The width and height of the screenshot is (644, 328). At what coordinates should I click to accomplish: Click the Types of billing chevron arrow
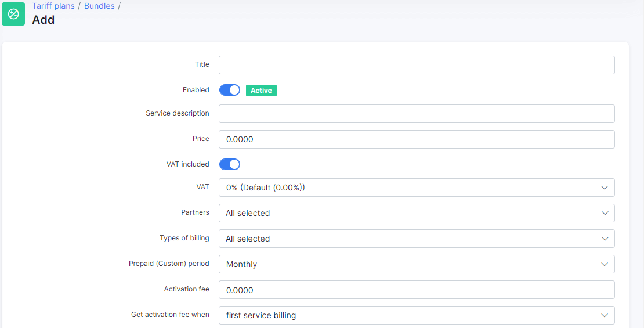pyautogui.click(x=605, y=239)
